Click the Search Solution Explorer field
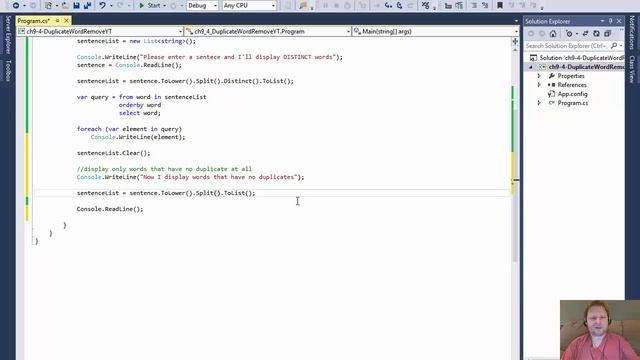The height and width of the screenshot is (360, 640). pos(567,46)
